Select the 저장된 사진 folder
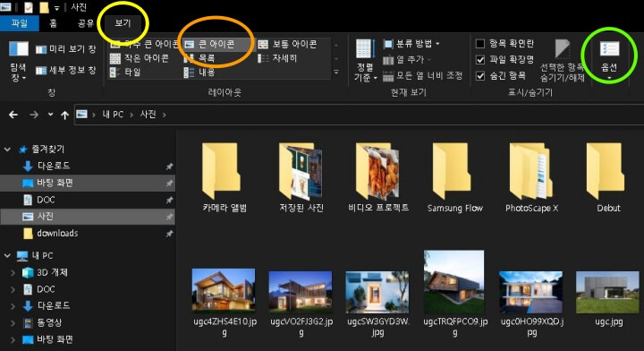 click(301, 177)
